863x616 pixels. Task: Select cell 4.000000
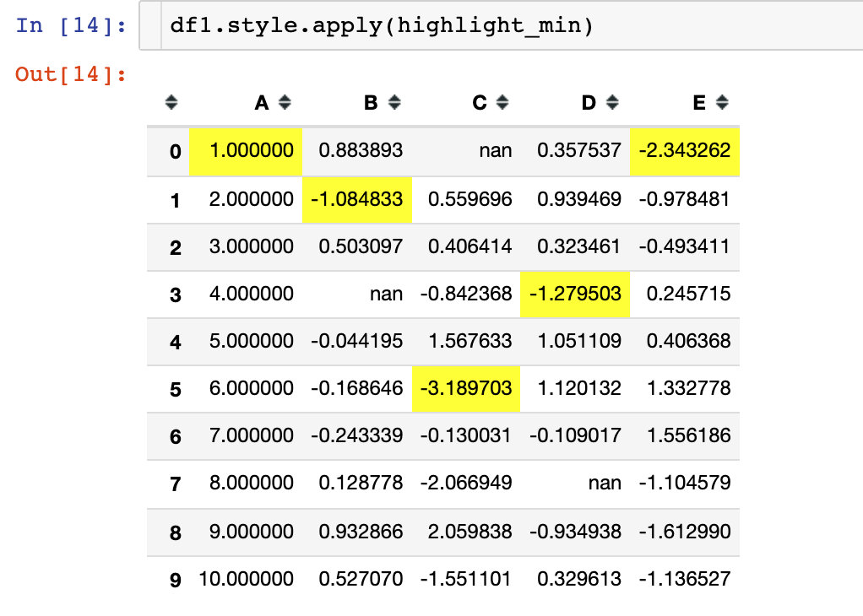pos(246,294)
